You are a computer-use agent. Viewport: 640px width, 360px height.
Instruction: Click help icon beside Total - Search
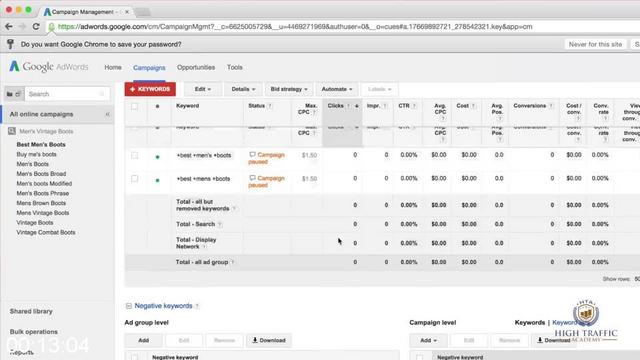pyautogui.click(x=220, y=224)
